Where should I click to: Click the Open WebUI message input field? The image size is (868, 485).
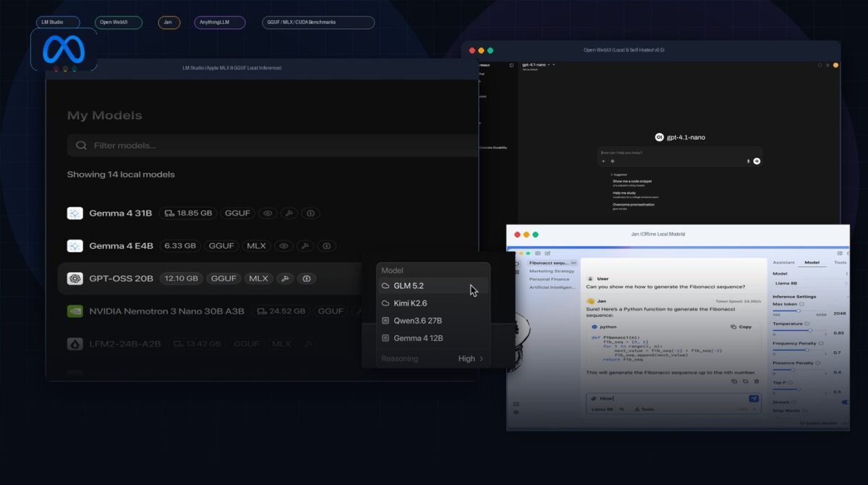click(680, 153)
